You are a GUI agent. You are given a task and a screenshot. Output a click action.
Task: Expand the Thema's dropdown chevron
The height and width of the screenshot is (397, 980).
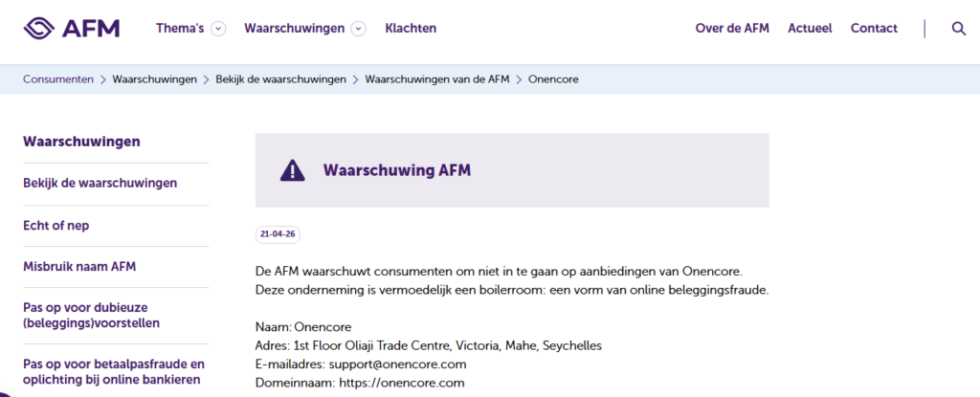217,29
